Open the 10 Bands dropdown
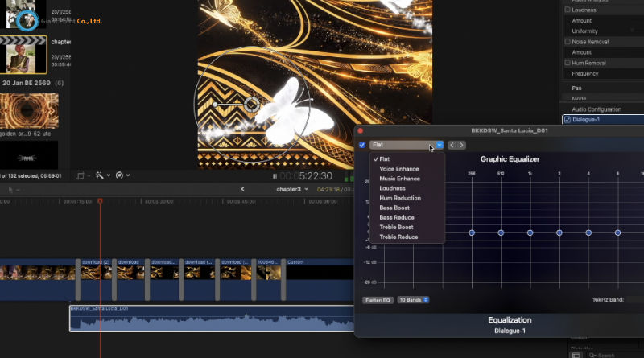The width and height of the screenshot is (644, 358). [x=415, y=299]
